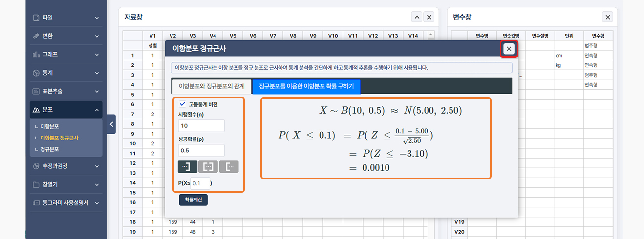The width and height of the screenshot is (644, 239).
Task: Close the 이항분포 정규근사 dialog
Action: 509,49
